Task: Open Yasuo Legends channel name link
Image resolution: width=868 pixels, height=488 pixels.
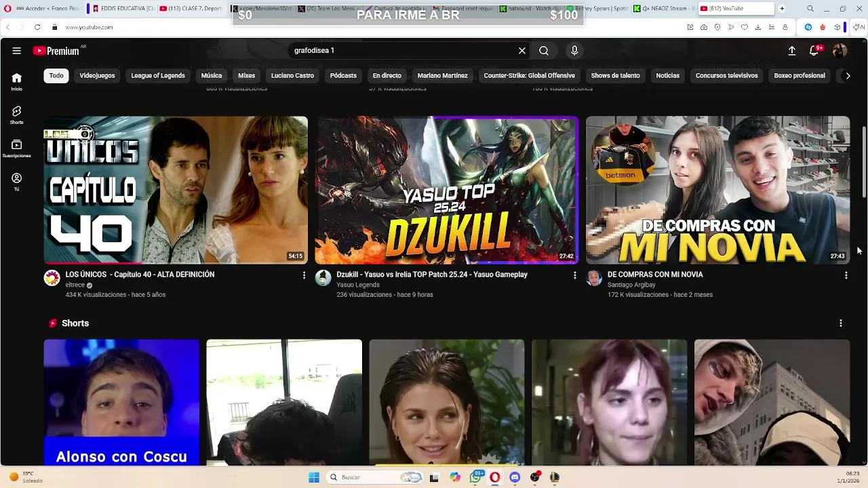Action: pyautogui.click(x=358, y=285)
